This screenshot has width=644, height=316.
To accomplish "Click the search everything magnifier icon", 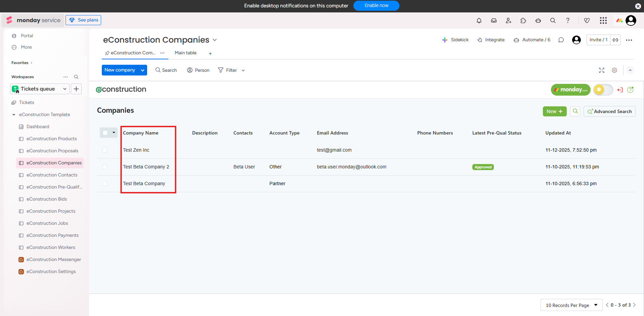I will [x=553, y=20].
